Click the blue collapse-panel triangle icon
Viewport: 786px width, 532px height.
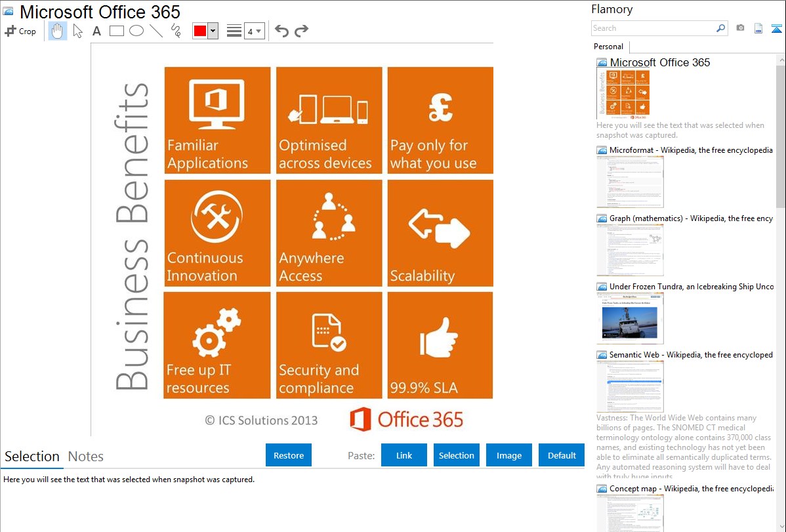pyautogui.click(x=776, y=28)
